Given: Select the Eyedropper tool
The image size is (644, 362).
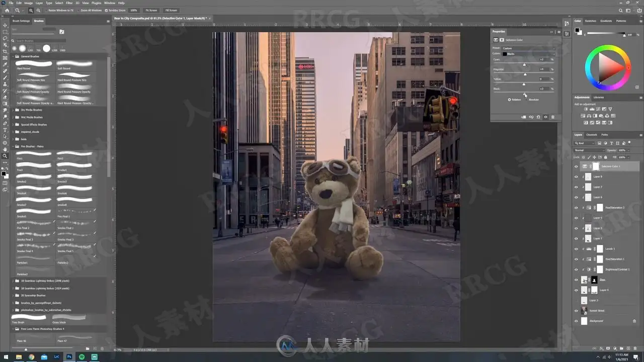Looking at the screenshot, I should (x=5, y=64).
